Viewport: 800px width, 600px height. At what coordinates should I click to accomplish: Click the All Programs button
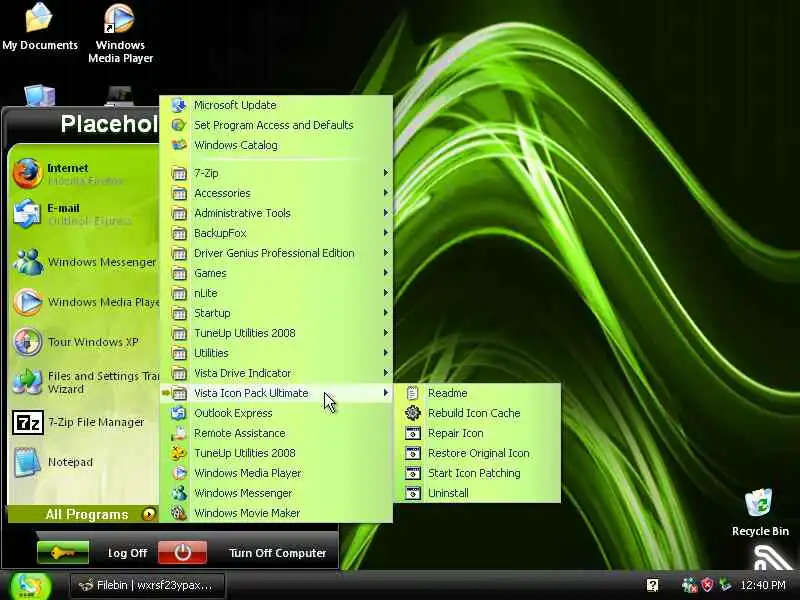pyautogui.click(x=83, y=514)
